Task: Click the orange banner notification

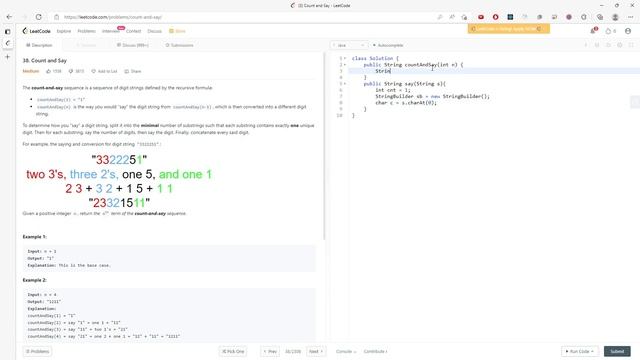Action: [x=509, y=29]
